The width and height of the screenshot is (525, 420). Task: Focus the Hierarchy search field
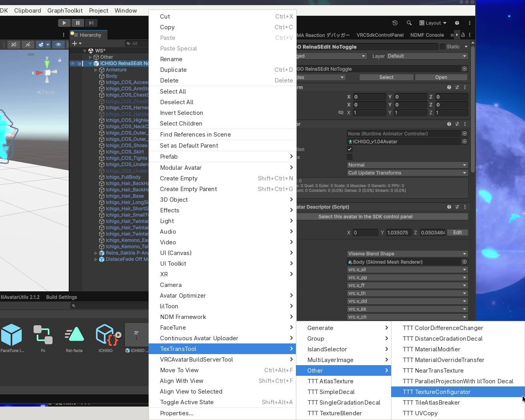point(136,43)
